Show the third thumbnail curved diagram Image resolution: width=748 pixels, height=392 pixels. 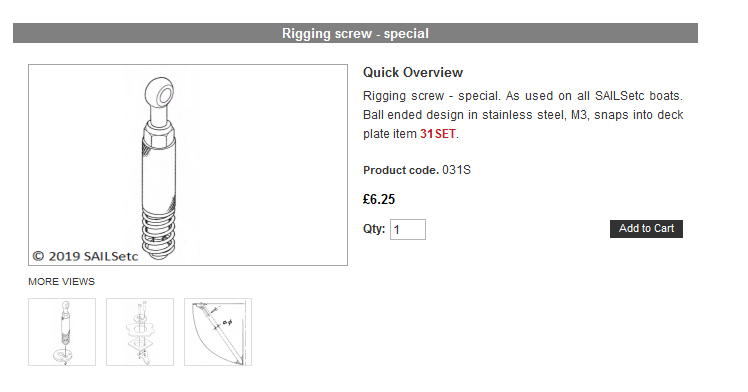(x=218, y=332)
